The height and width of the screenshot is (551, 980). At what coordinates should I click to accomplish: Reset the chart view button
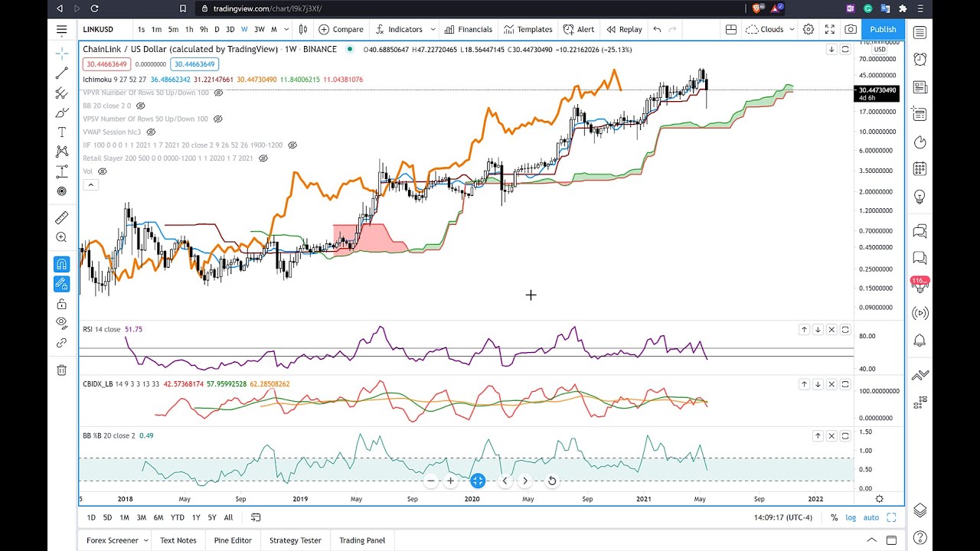(x=552, y=481)
